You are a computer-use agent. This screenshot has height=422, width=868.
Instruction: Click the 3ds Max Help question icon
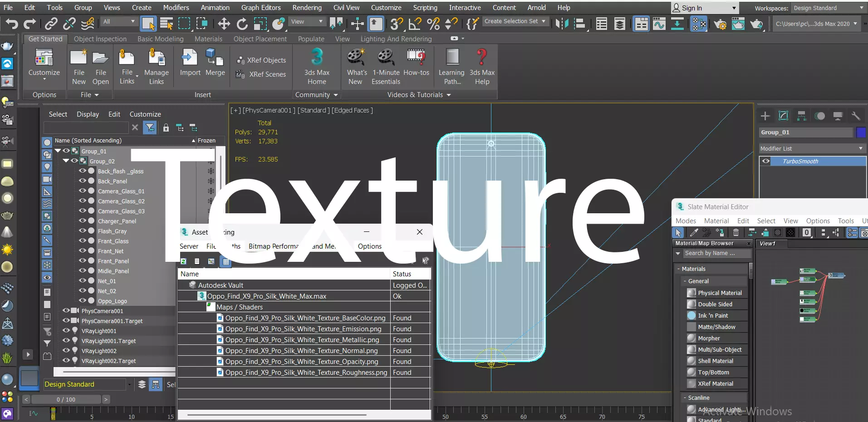coord(482,66)
